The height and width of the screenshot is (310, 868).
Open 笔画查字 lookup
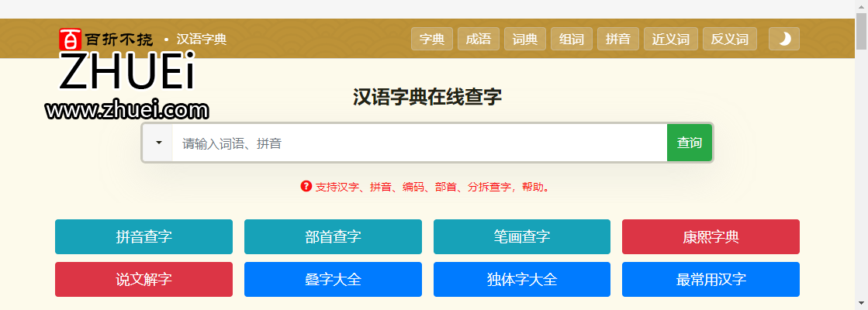pos(522,236)
